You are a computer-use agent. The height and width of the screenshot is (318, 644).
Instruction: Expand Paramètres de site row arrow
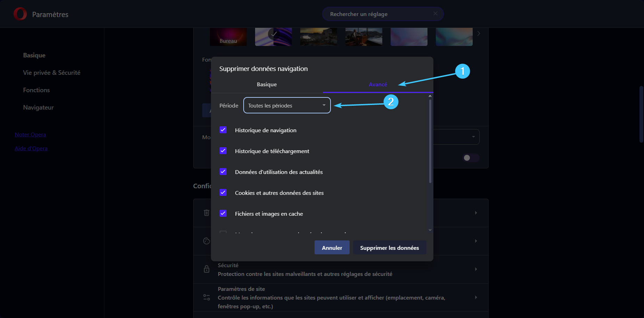[x=476, y=297]
